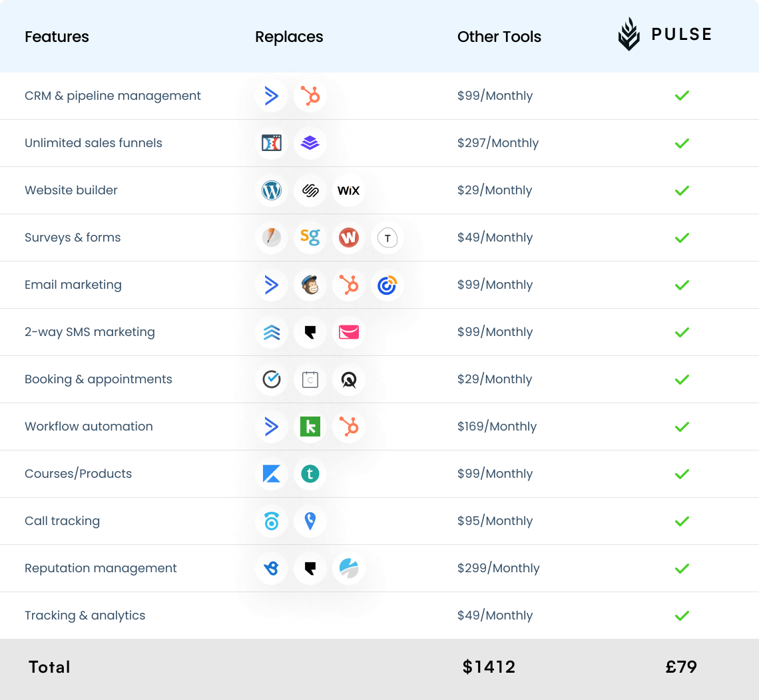Click the green checkmark for Tracking & analytics
The image size is (759, 700).
682,615
